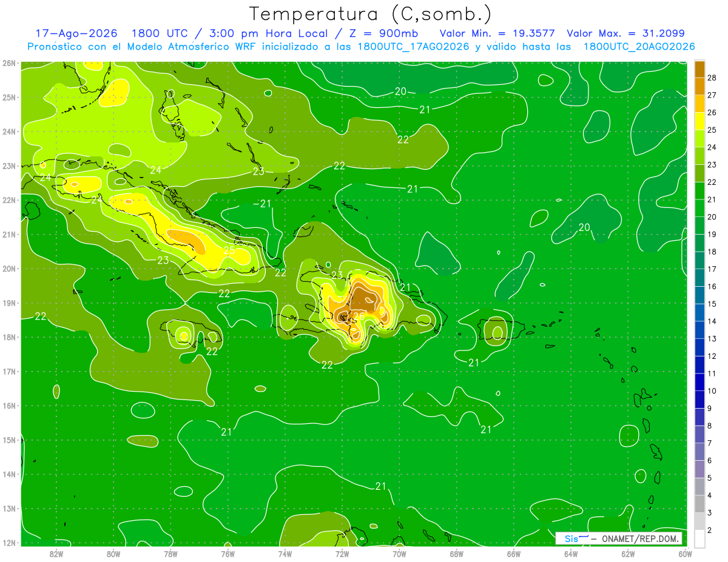Click the "1800UTC_17AGO2026" initialization time
Screen dimensions: 728x562
[414, 47]
